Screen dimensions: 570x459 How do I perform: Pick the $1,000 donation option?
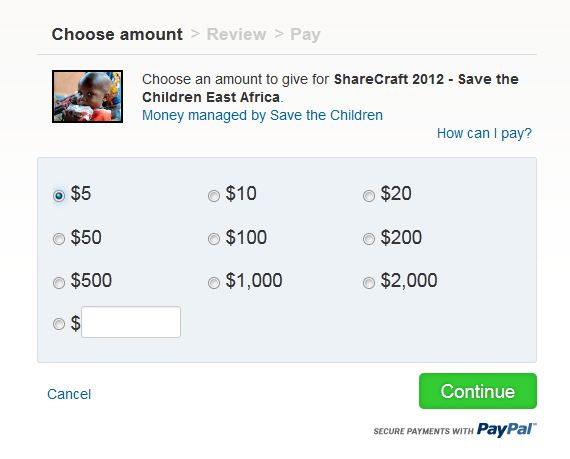214,282
